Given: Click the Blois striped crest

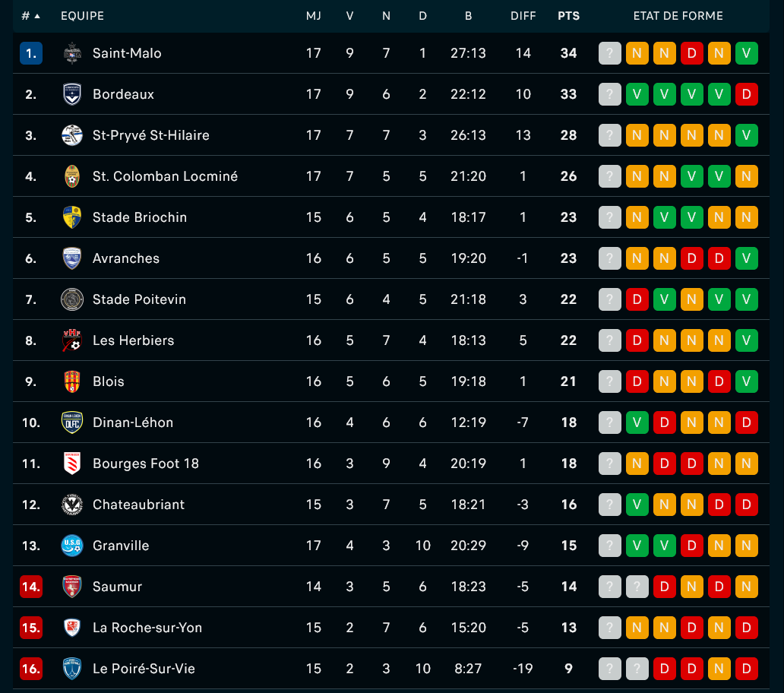Looking at the screenshot, I should tap(72, 381).
